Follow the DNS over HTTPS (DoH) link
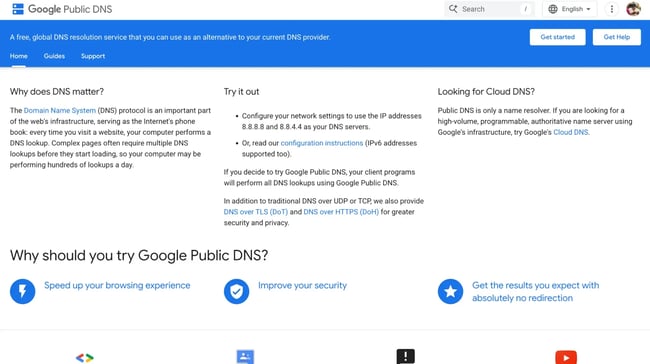650x364 pixels. 341,212
